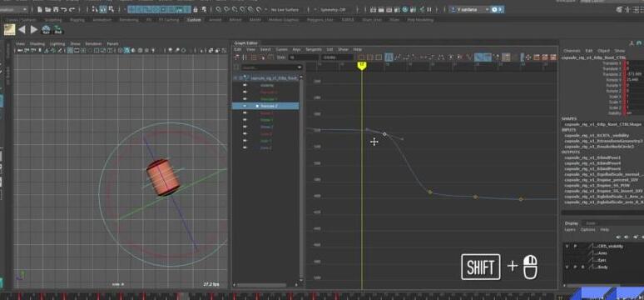Click the highlighted blue Graph Editor toolbar icon
The width and height of the screenshot is (644, 300).
point(388,57)
